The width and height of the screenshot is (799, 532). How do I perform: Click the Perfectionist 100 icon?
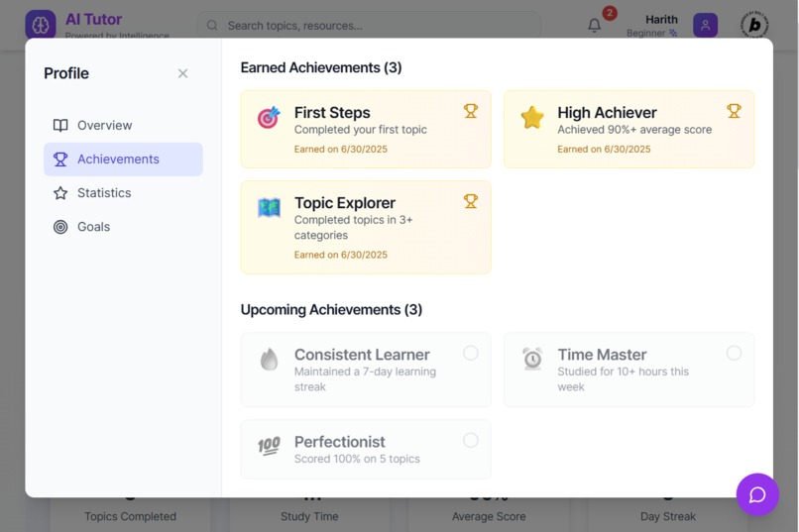(269, 446)
